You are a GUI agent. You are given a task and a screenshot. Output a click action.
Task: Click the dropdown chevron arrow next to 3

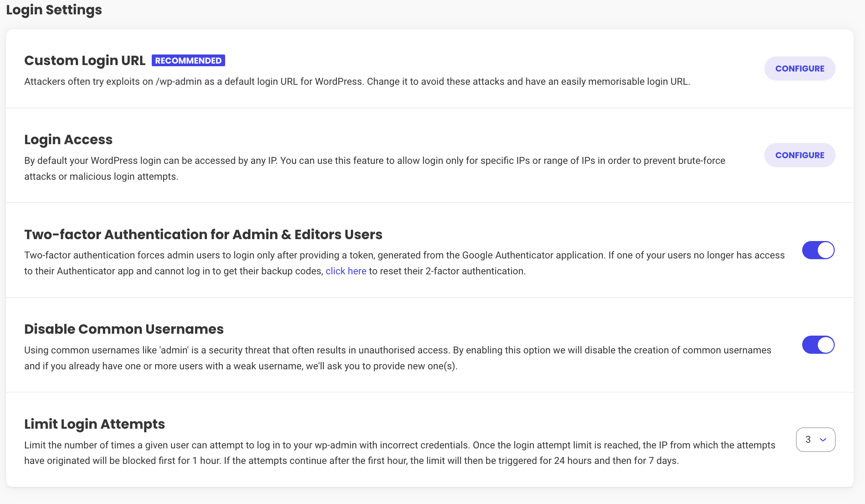[823, 440]
